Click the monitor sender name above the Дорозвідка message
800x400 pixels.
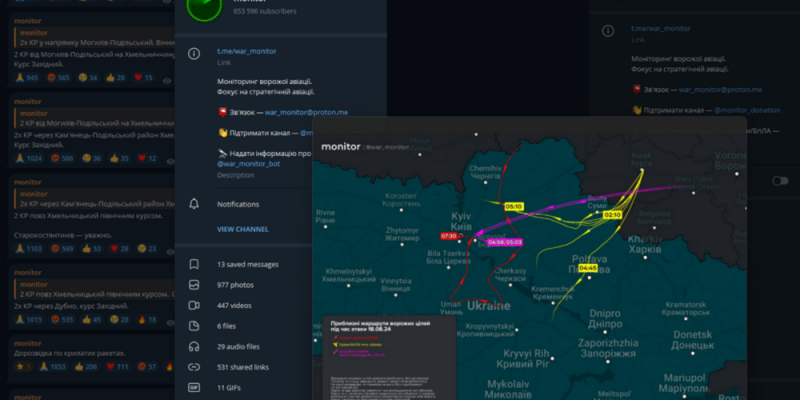pyautogui.click(x=28, y=343)
